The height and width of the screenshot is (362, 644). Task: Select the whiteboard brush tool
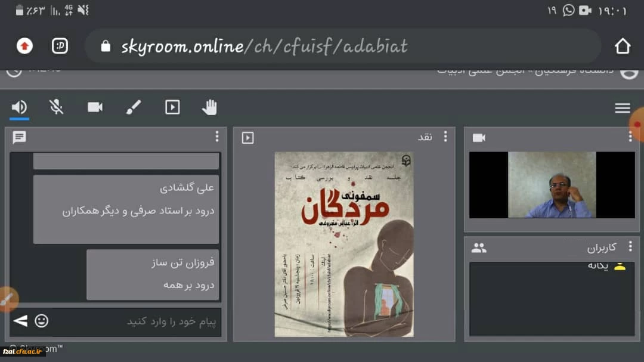point(134,107)
